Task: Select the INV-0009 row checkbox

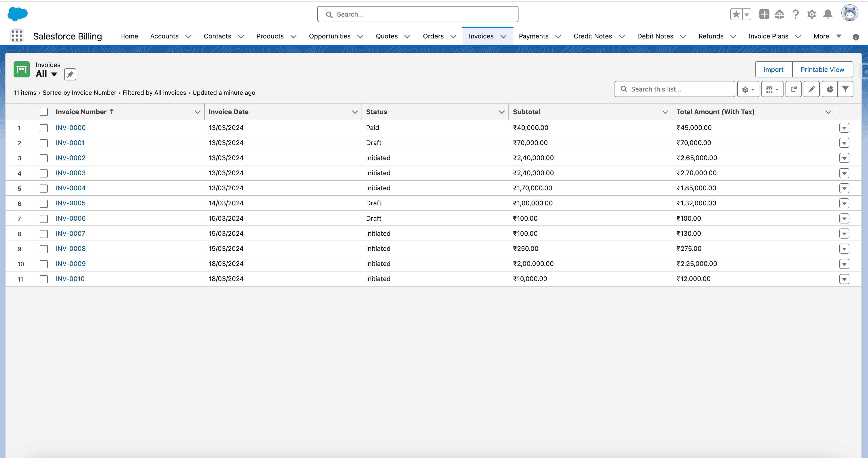Action: (x=44, y=264)
